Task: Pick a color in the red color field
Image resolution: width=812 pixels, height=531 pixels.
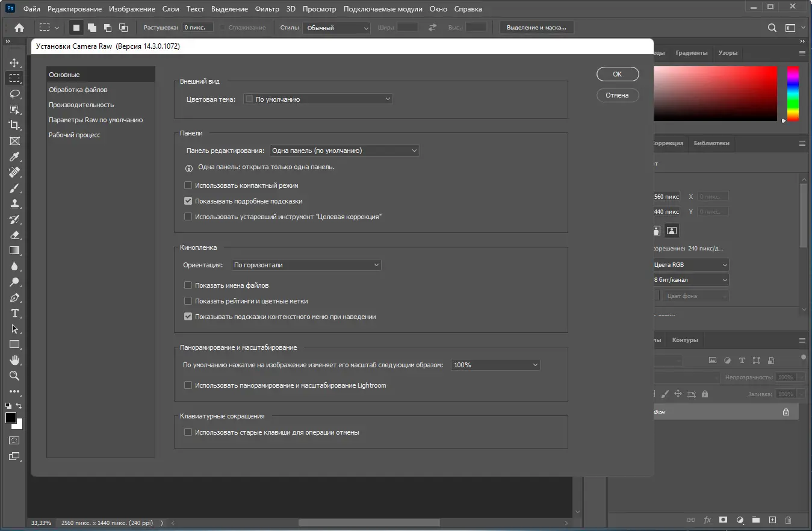Action: [715, 93]
